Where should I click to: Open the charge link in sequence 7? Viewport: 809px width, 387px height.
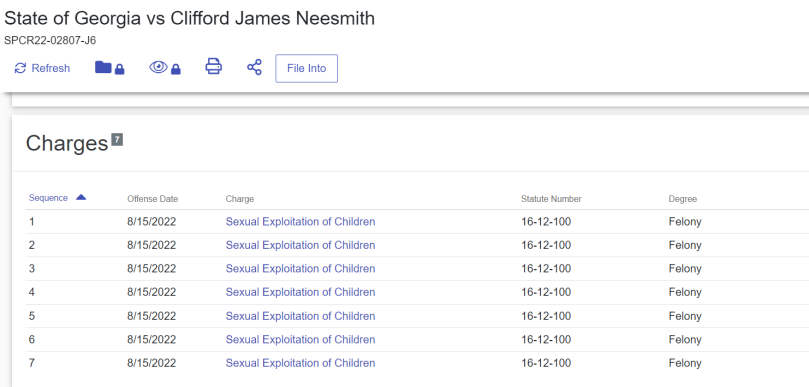[300, 363]
